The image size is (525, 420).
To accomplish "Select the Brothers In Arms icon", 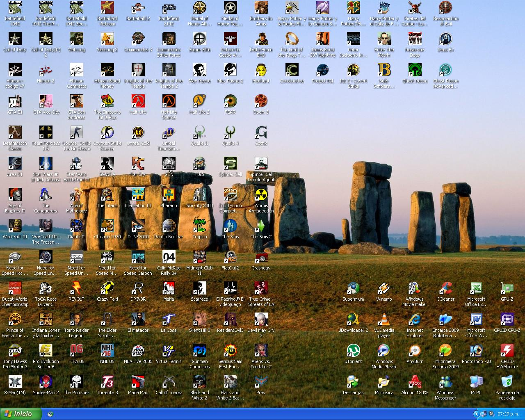I will pyautogui.click(x=261, y=14).
